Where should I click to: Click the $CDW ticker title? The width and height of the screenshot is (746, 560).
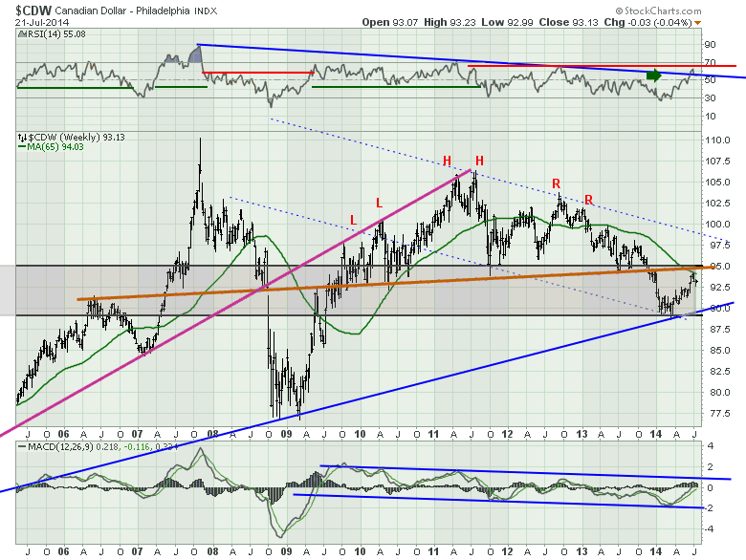33,11
